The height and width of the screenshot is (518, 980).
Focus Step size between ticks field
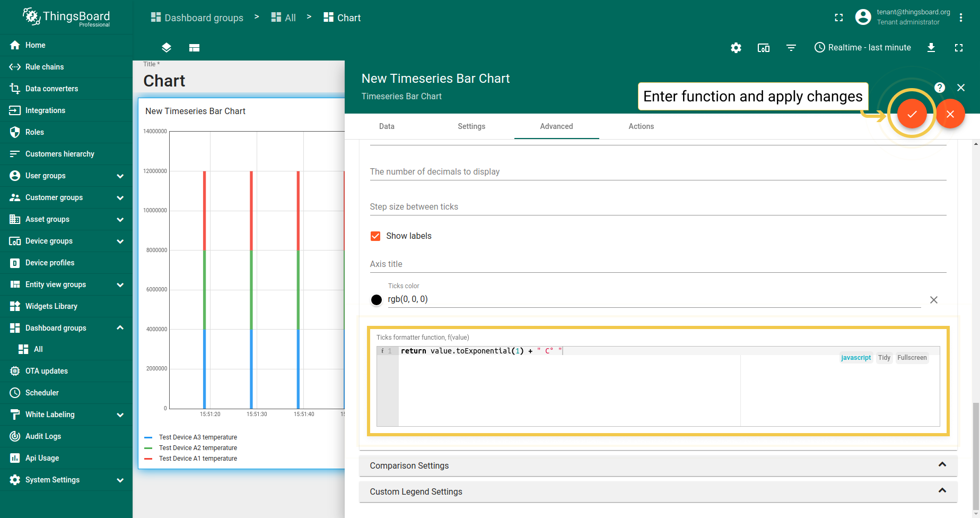click(658, 206)
